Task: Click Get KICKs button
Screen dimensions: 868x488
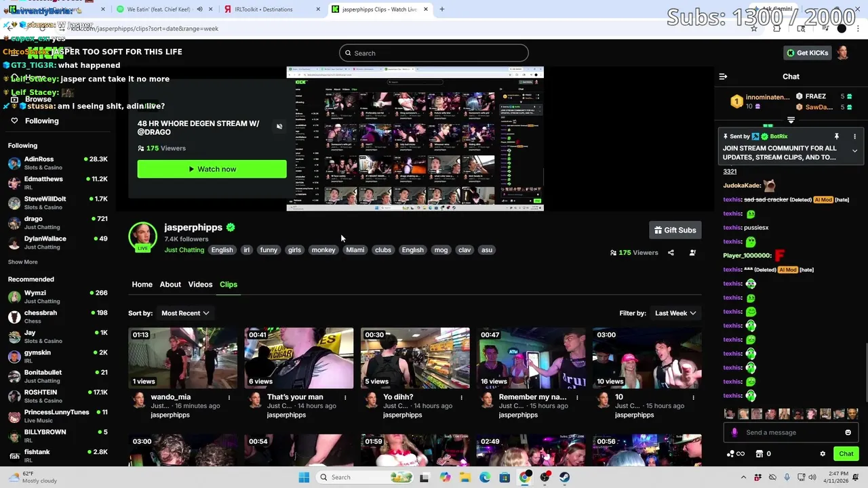Action: pyautogui.click(x=807, y=53)
